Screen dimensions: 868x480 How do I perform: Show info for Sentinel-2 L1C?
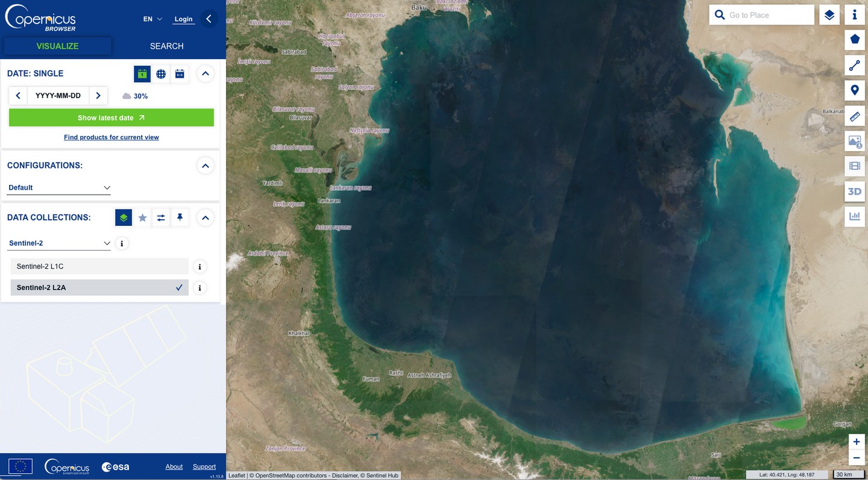(200, 266)
